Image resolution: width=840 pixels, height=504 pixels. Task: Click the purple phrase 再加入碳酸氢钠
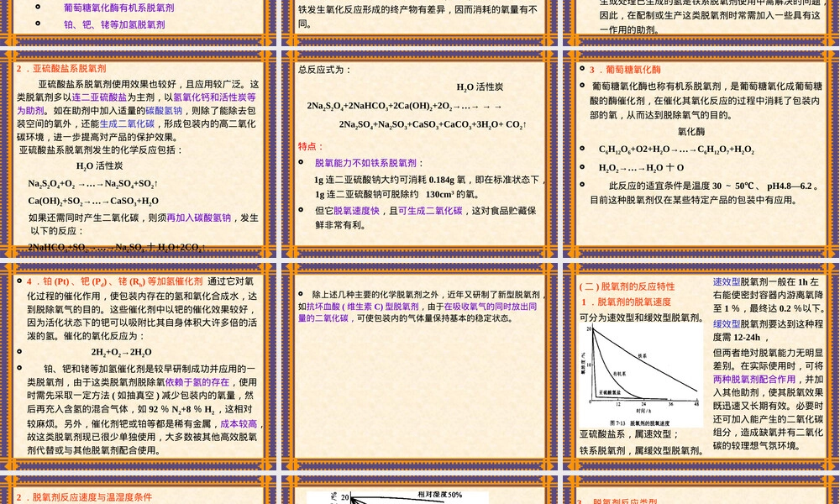pos(199,218)
